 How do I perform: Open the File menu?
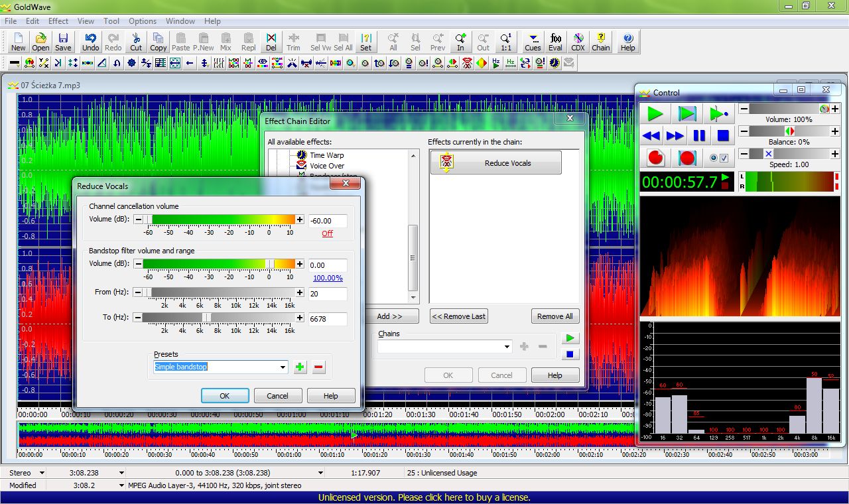11,21
